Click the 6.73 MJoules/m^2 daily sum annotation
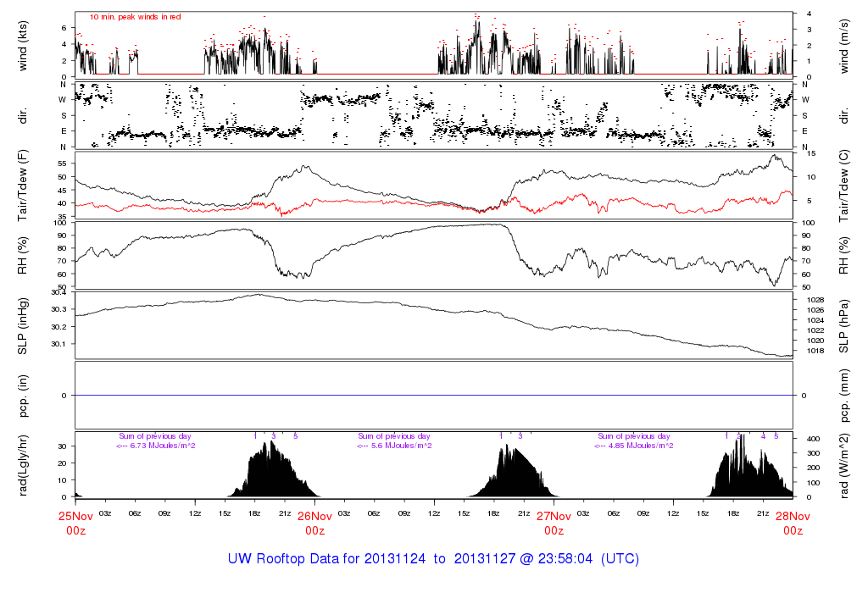This screenshot has height=593, width=868. coord(156,446)
